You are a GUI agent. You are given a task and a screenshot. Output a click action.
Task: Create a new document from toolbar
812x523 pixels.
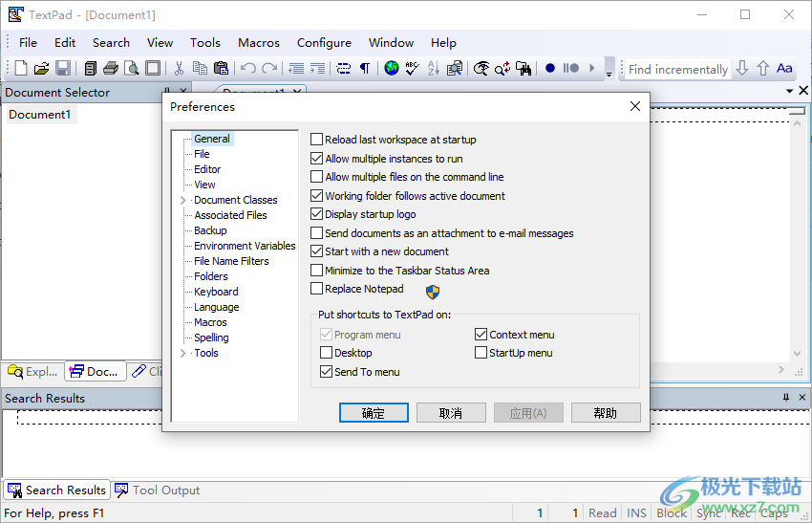[21, 68]
